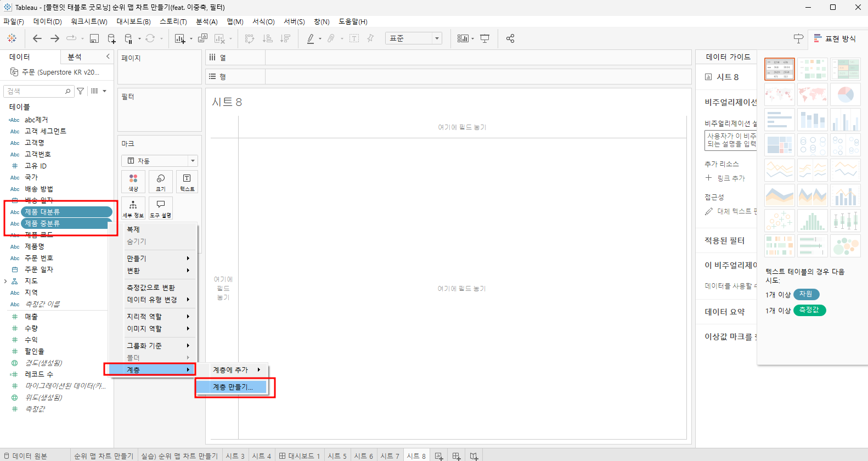Select the packed bubbles Show Me thumbnail

[x=846, y=246]
